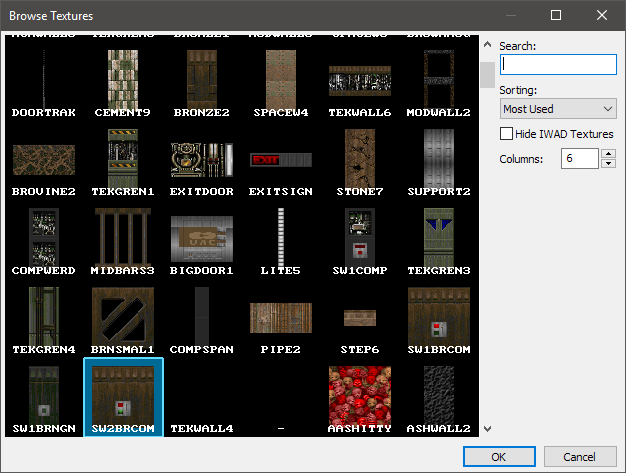The image size is (626, 473).
Task: Open the Sorting dropdown
Action: click(557, 109)
